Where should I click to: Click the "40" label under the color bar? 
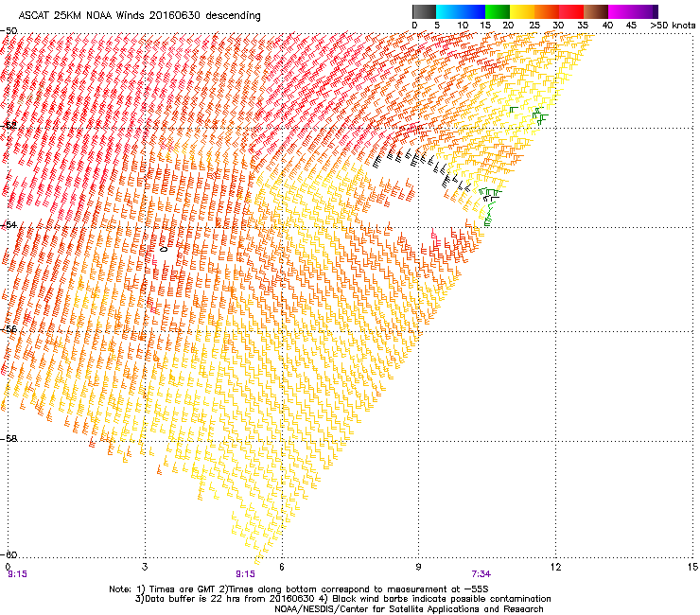[x=607, y=26]
